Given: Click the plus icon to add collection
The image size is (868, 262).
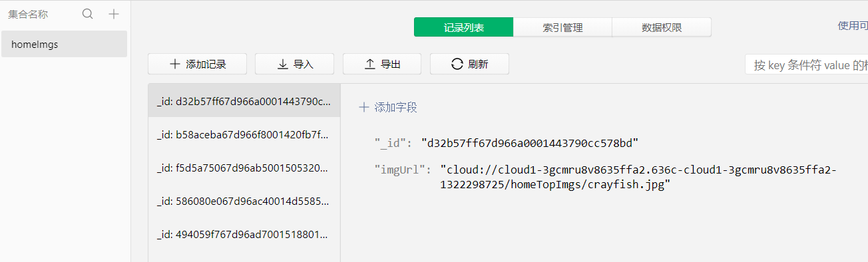Looking at the screenshot, I should click(x=114, y=14).
